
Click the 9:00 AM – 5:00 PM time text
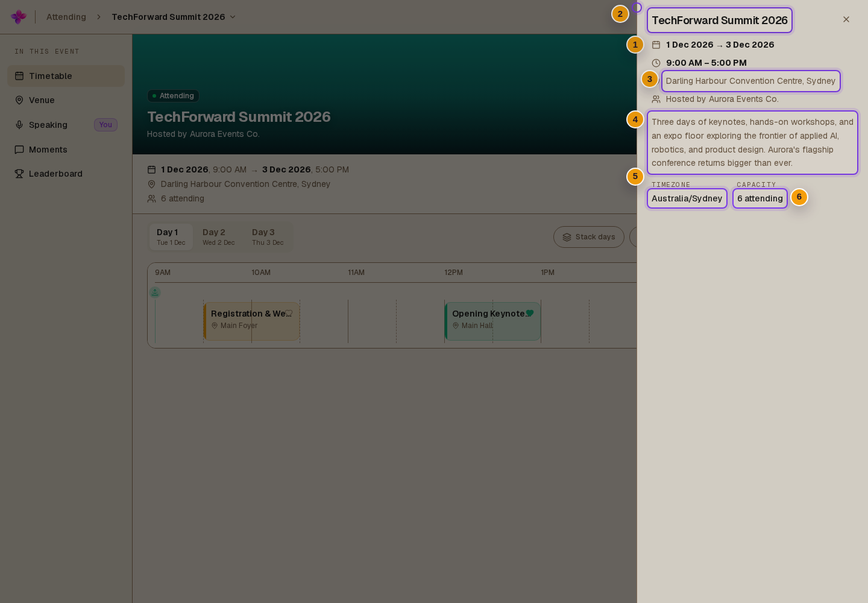706,63
